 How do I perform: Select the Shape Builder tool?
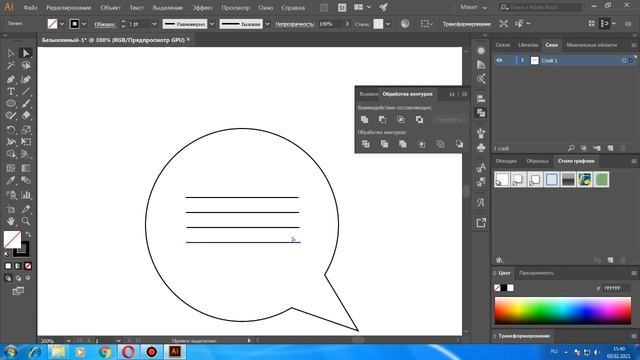pyautogui.click(x=11, y=154)
